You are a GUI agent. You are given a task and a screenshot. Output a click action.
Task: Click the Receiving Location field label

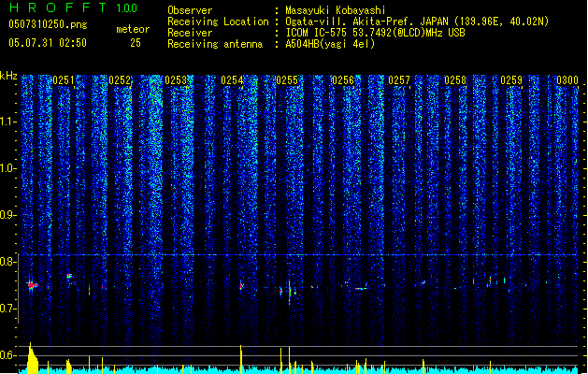coord(218,22)
